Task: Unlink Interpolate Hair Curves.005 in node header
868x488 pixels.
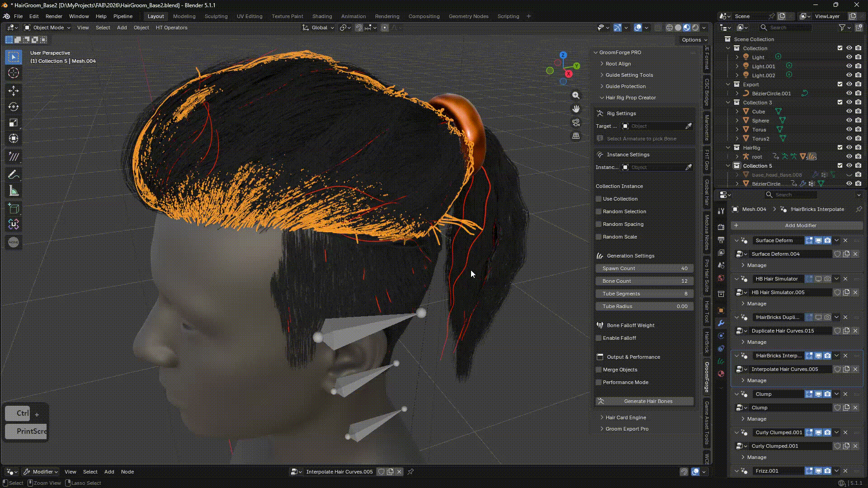Action: point(399,472)
